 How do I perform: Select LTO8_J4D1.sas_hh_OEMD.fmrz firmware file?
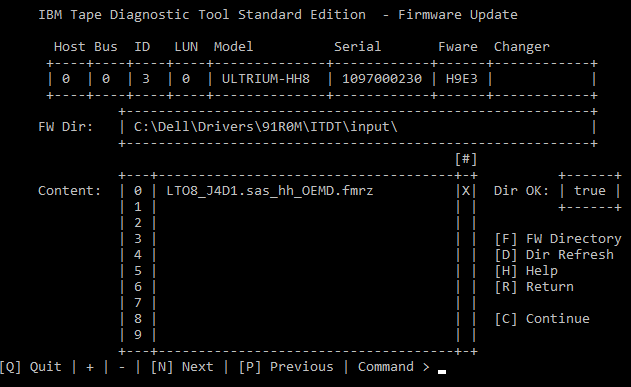pos(270,191)
